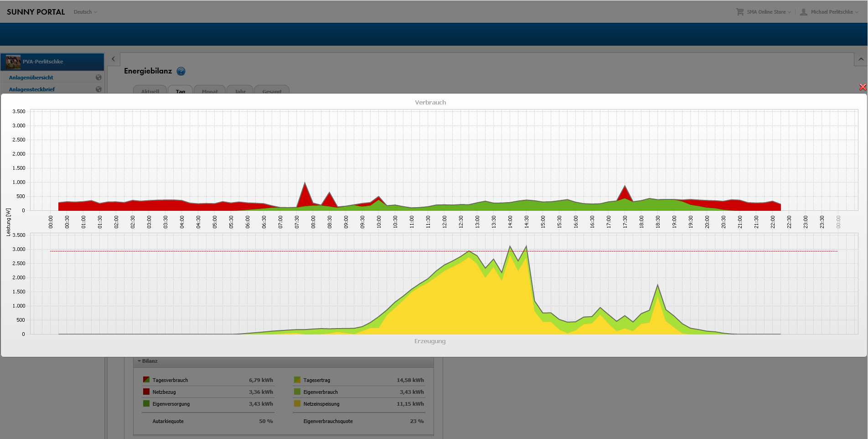
Task: Click the yellow Netzeinspeisung color swatch
Action: point(297,404)
